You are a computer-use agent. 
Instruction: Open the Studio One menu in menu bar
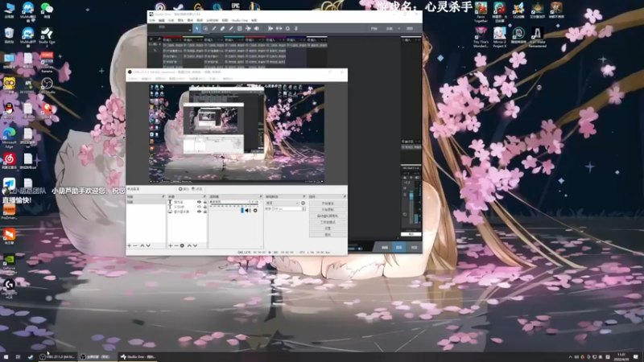pyautogui.click(x=239, y=20)
